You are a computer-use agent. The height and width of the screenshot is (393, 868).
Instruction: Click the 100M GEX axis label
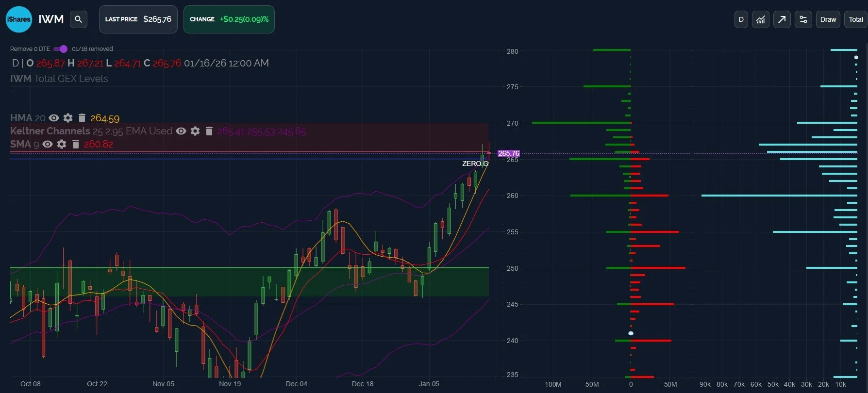pyautogui.click(x=553, y=384)
